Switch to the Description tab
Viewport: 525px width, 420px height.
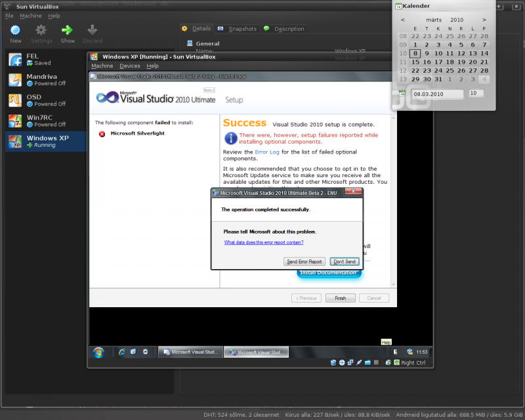284,29
